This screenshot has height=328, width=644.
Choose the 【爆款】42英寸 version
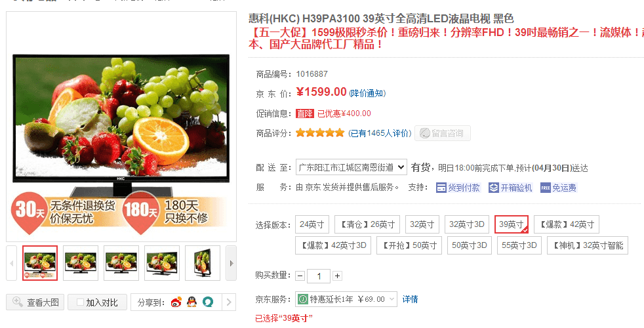567,224
